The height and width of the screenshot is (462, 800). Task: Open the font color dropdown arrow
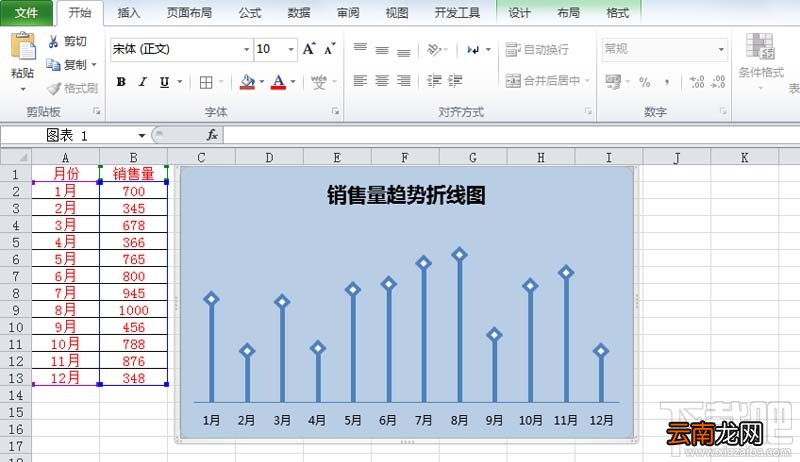[x=293, y=82]
